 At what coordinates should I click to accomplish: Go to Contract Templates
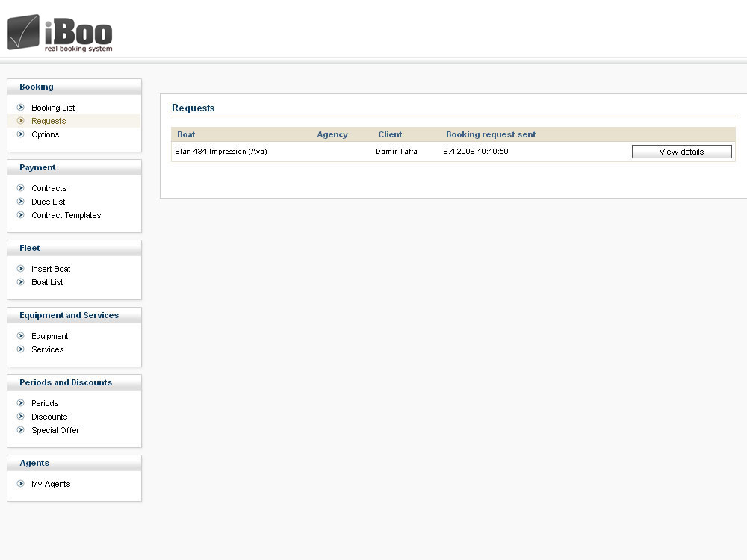click(66, 215)
